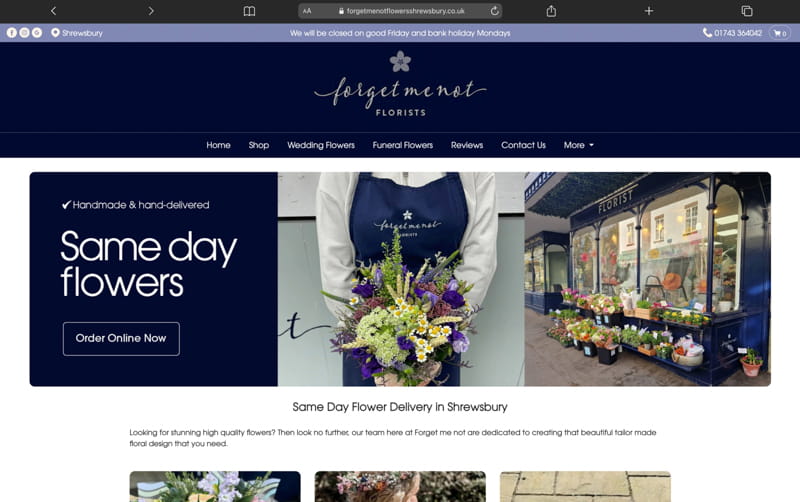Open a new tab with the plus icon
Viewport: 800px width, 502px height.
[x=648, y=11]
